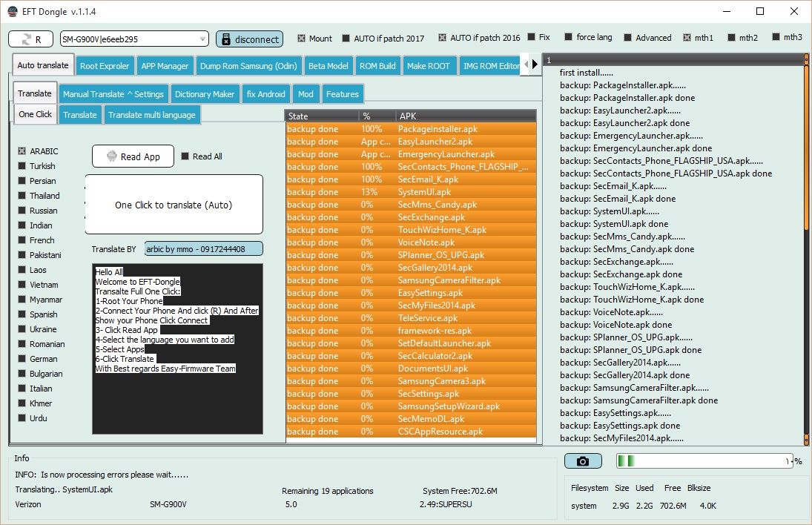This screenshot has height=525, width=812.
Task: Select the One Click sub-tab
Action: point(35,114)
